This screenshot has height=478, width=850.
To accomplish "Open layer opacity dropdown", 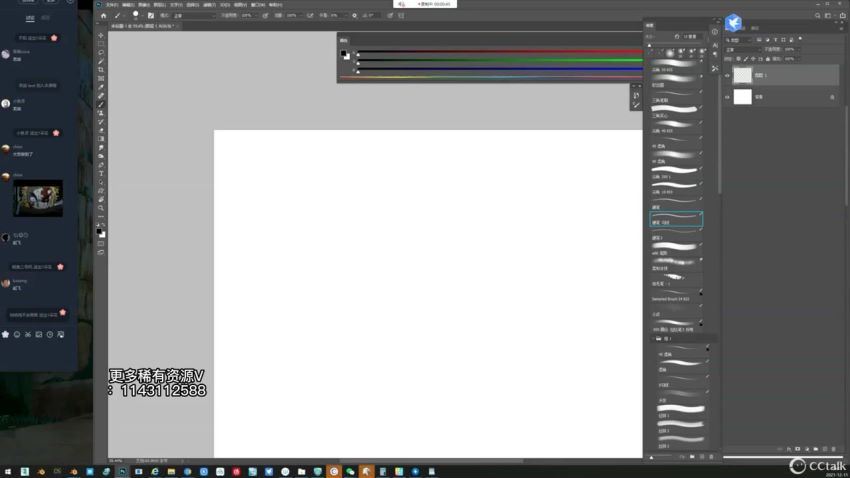I will point(799,50).
